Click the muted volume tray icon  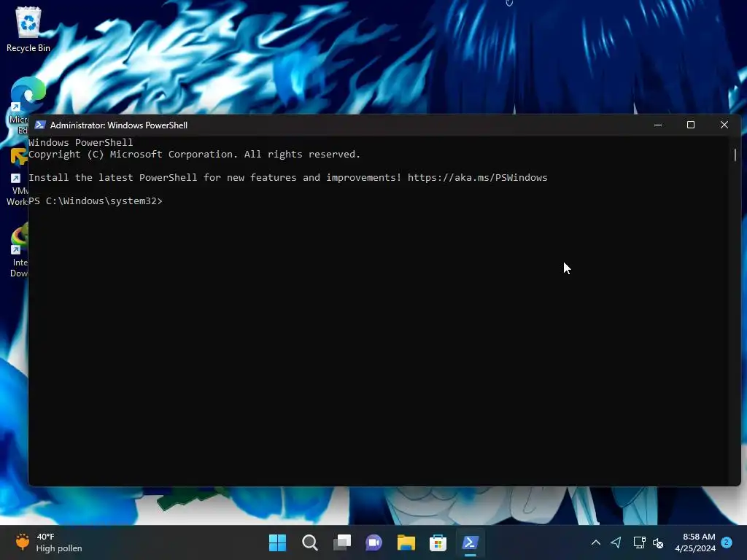tap(658, 542)
